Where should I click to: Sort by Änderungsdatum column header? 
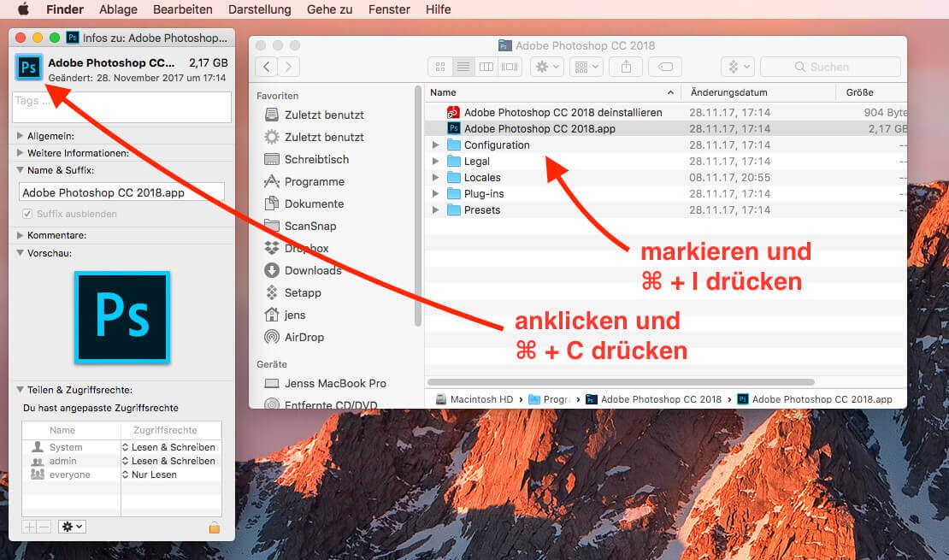758,92
